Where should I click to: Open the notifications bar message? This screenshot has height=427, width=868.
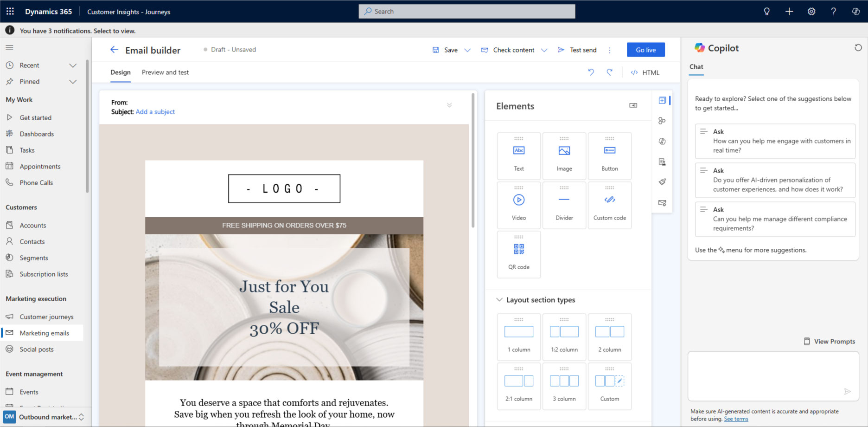click(77, 31)
